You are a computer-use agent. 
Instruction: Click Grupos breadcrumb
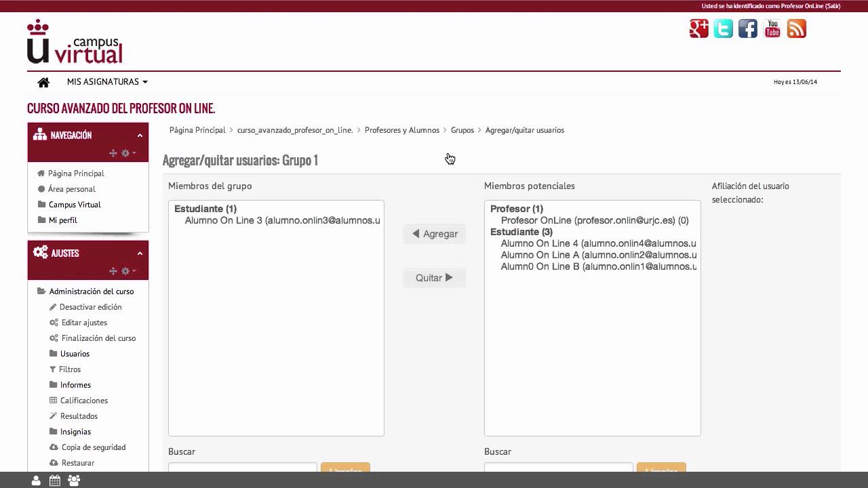click(462, 130)
